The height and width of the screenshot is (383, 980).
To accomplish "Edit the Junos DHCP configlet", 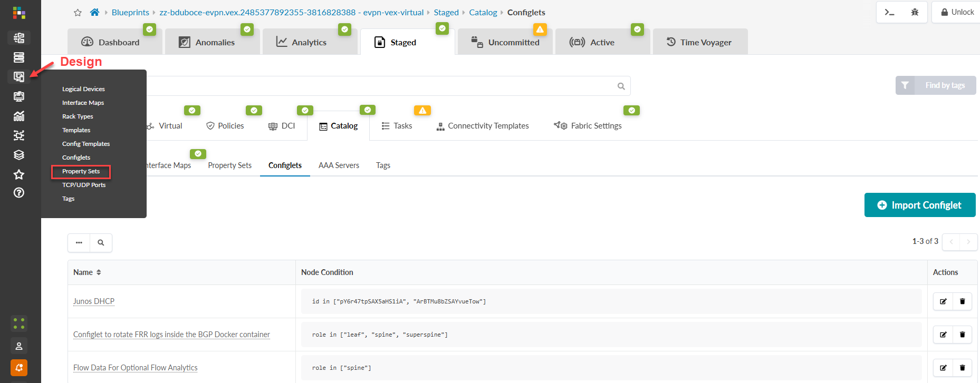I will pyautogui.click(x=943, y=301).
